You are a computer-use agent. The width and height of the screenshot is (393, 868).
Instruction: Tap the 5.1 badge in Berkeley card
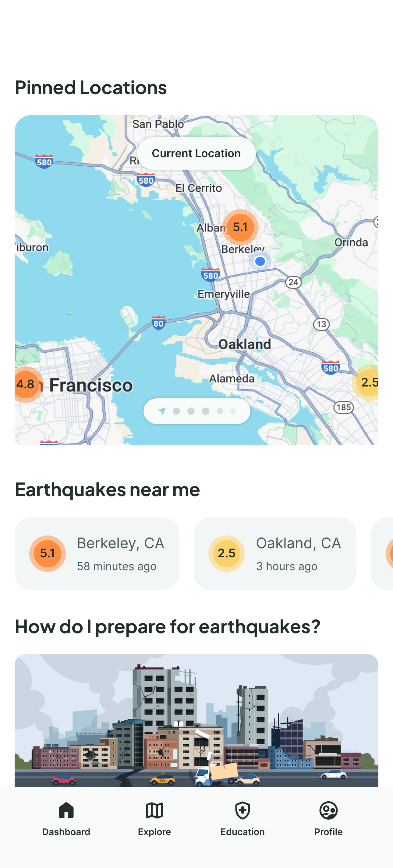point(48,553)
